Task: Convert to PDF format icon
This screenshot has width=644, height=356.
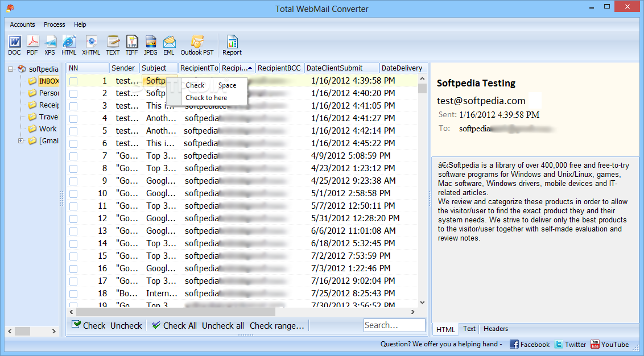Action: point(32,45)
